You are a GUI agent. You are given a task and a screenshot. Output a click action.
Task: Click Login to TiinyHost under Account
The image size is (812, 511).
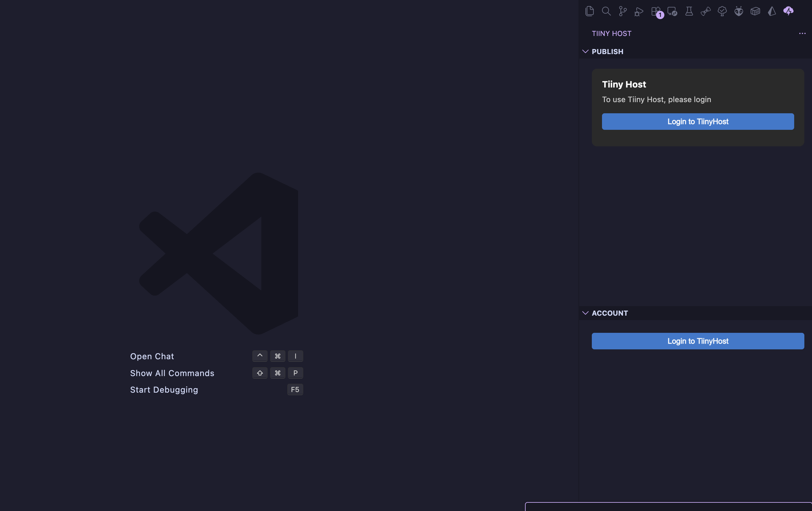click(698, 341)
